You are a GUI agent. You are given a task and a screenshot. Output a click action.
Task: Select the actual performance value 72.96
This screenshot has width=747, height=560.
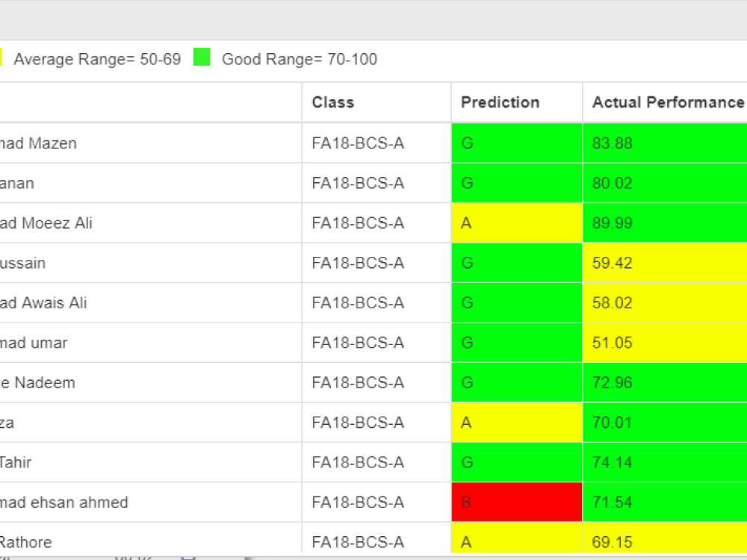[x=613, y=383]
